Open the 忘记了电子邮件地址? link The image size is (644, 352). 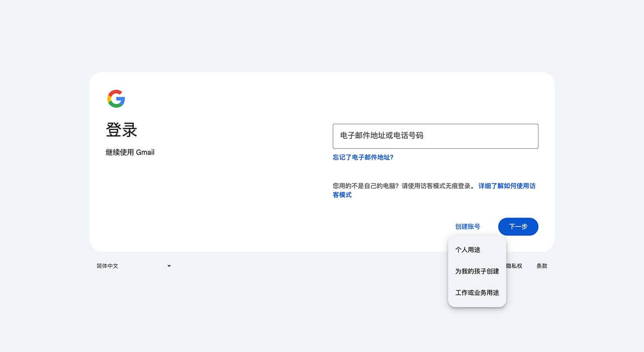pos(363,157)
